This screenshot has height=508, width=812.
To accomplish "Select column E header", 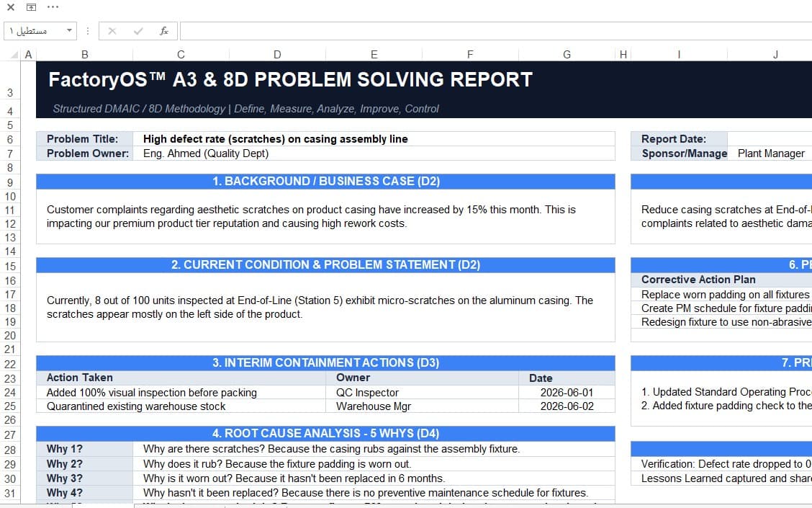I will (374, 55).
